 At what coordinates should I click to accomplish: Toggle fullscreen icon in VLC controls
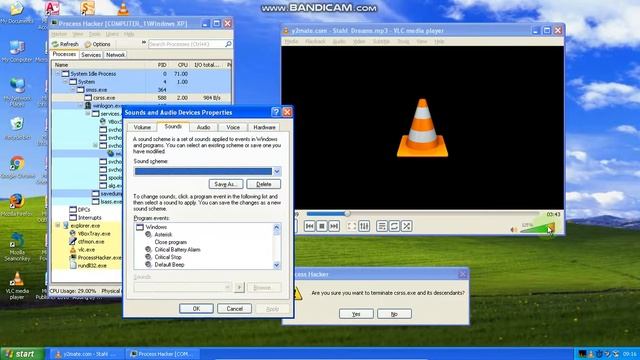coord(351,226)
